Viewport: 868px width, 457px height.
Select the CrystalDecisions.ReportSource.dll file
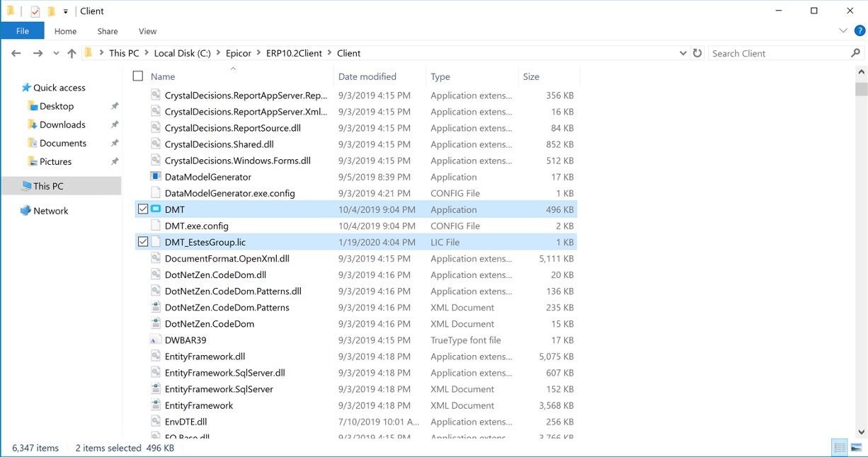[x=356, y=128]
